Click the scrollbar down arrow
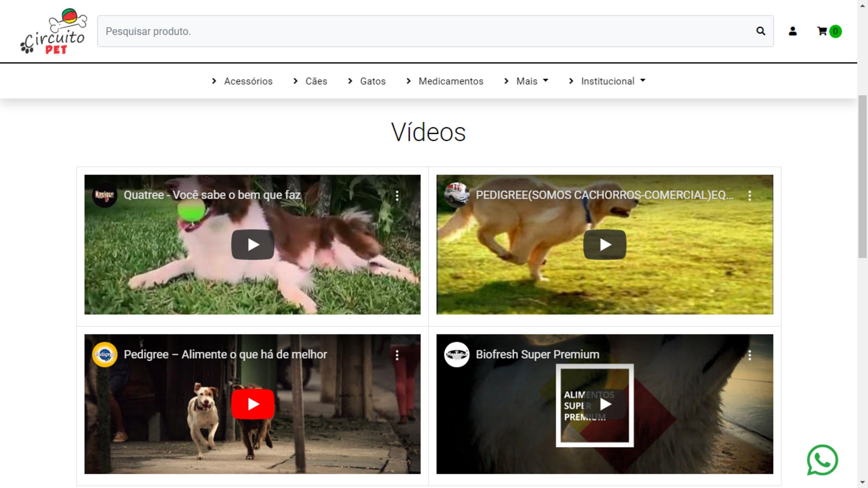This screenshot has width=868, height=488. tap(862, 483)
